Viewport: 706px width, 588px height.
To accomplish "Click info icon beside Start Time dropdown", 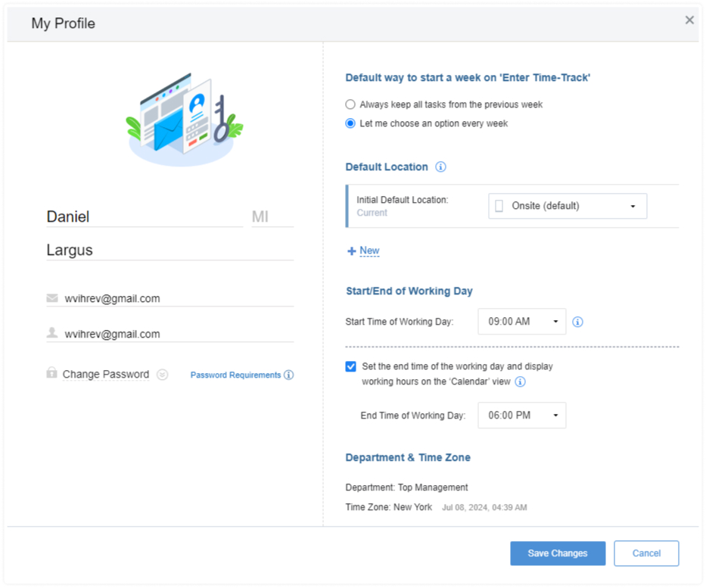I will [x=577, y=322].
